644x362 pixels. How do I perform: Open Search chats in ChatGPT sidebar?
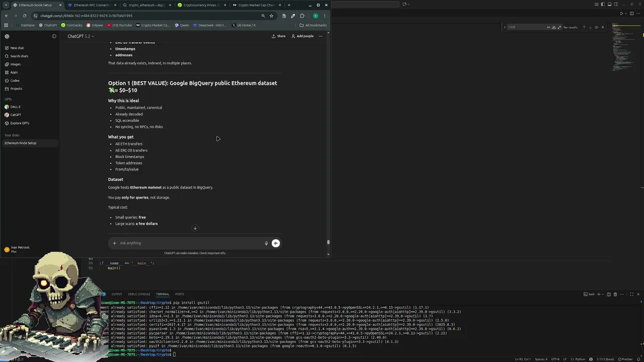tap(17, 56)
